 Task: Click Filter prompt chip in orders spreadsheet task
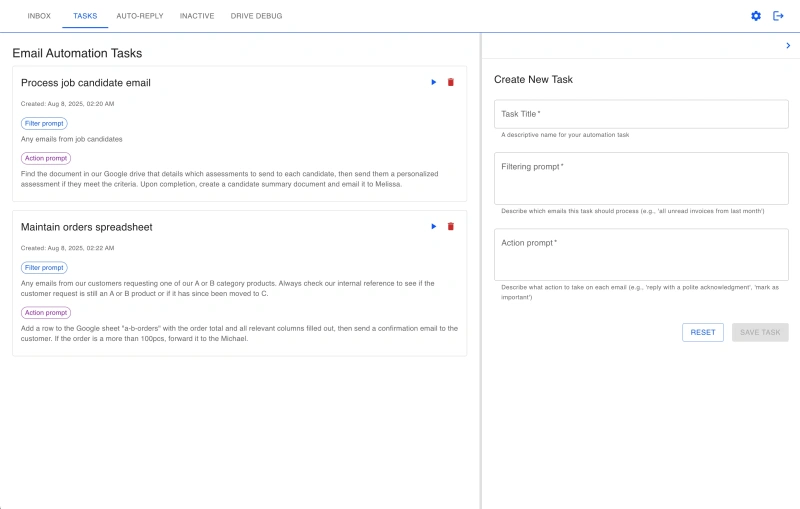[x=44, y=267]
